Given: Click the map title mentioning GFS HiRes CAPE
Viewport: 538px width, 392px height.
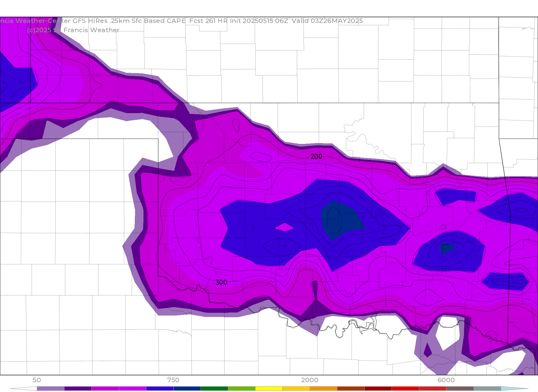Looking at the screenshot, I should tap(181, 21).
